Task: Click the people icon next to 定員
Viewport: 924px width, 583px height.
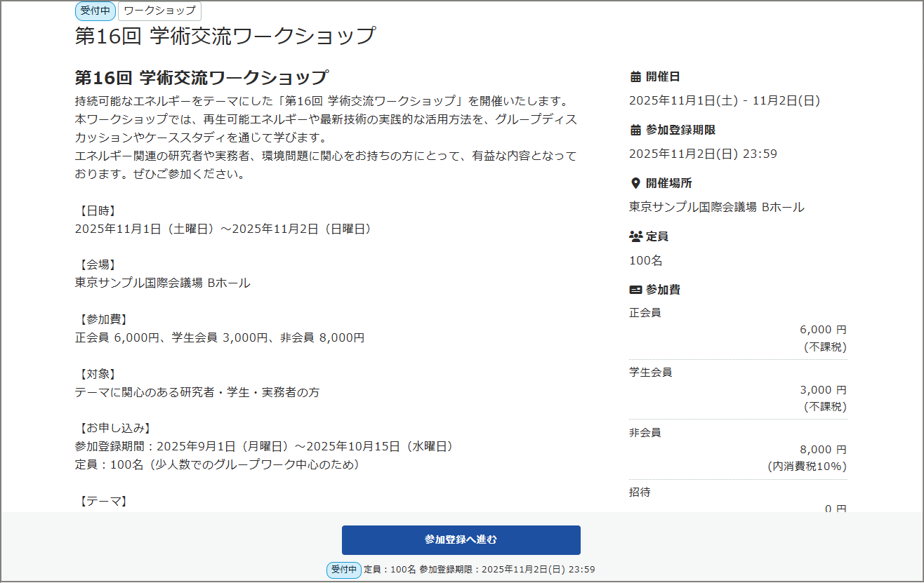Action: click(x=635, y=236)
